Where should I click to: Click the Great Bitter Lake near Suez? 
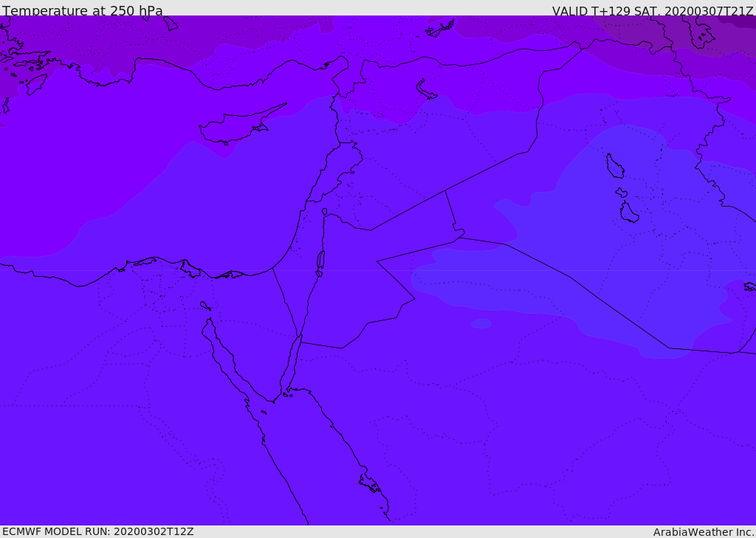[205, 306]
